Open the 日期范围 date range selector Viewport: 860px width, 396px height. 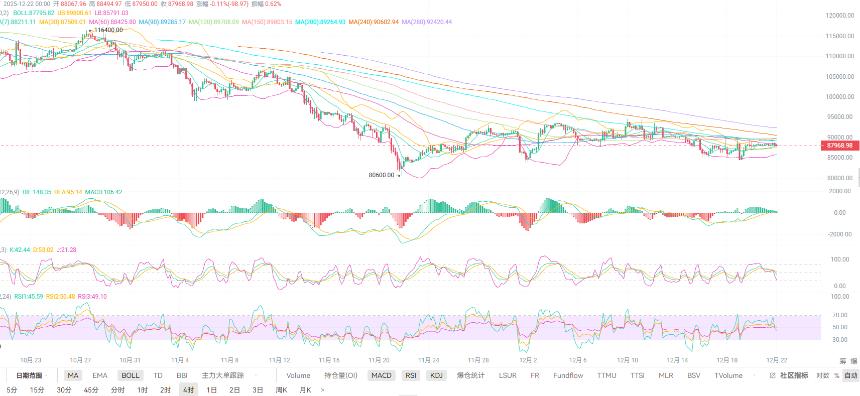point(29,376)
